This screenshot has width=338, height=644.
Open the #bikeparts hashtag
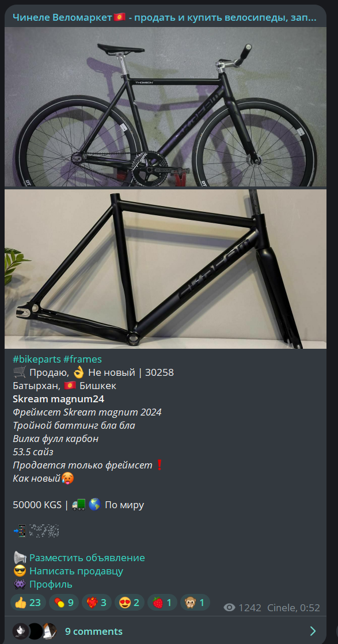pyautogui.click(x=36, y=359)
